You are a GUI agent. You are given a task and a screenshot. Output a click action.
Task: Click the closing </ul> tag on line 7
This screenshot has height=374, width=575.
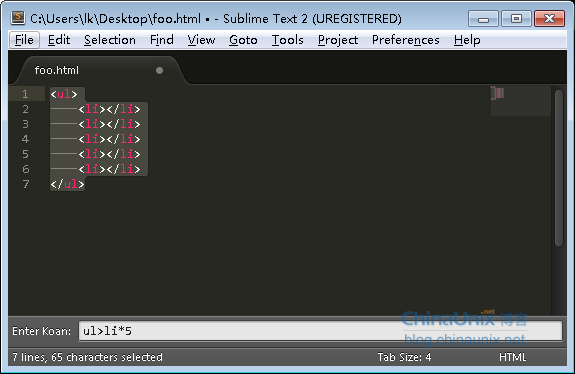pyautogui.click(x=67, y=184)
